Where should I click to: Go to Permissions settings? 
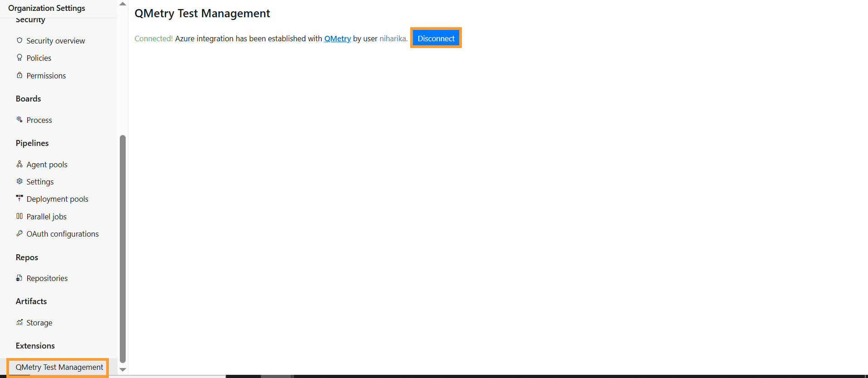point(46,76)
